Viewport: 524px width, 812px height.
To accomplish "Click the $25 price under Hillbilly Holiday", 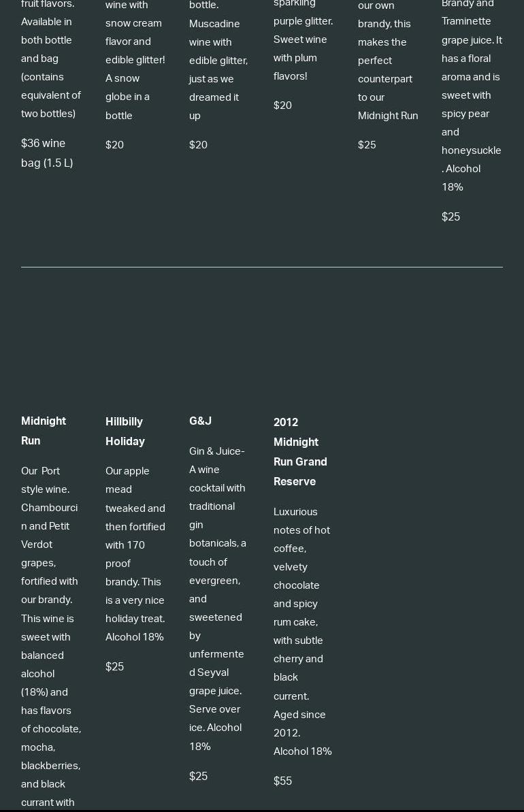I will coord(114,667).
